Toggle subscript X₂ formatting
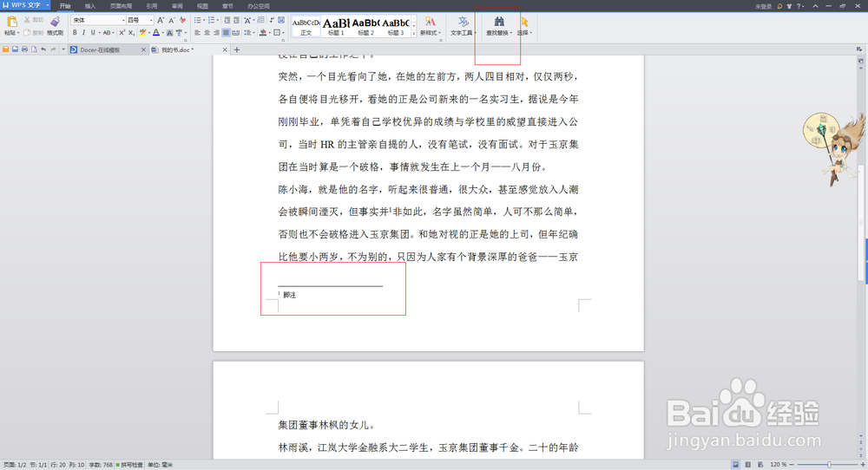This screenshot has height=470, width=868. 131,33
